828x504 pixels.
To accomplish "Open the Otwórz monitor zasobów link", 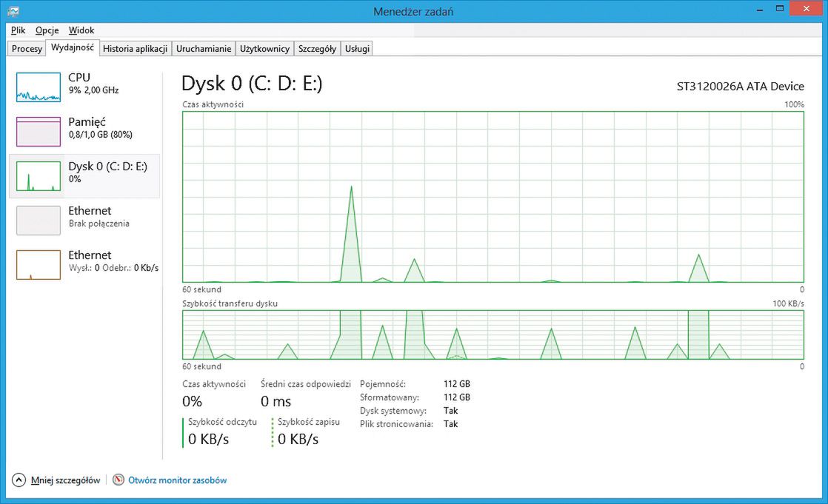I will (178, 480).
